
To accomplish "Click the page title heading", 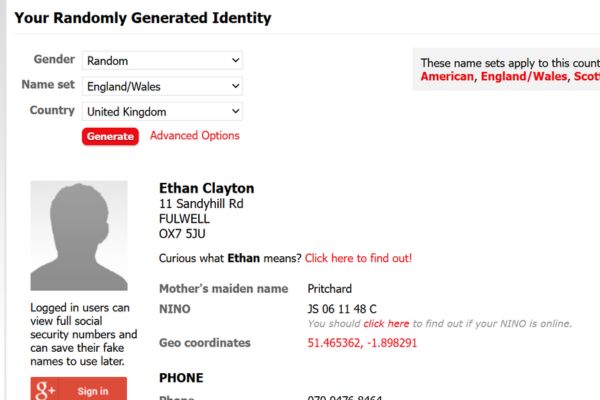I will 143,18.
